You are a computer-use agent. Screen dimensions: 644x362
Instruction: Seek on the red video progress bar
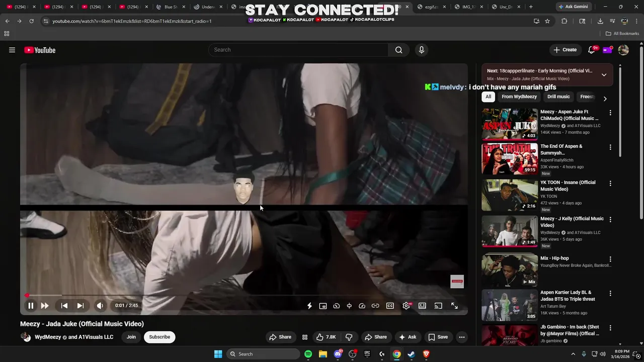[244, 295]
